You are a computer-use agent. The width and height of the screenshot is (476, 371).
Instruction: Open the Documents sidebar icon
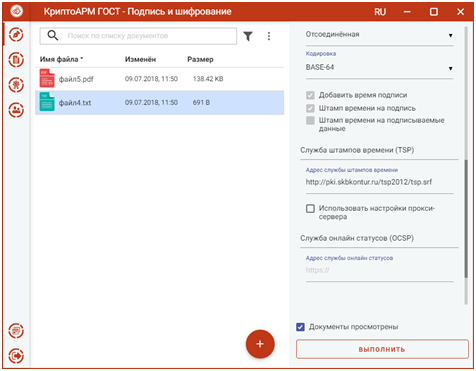coord(16,60)
